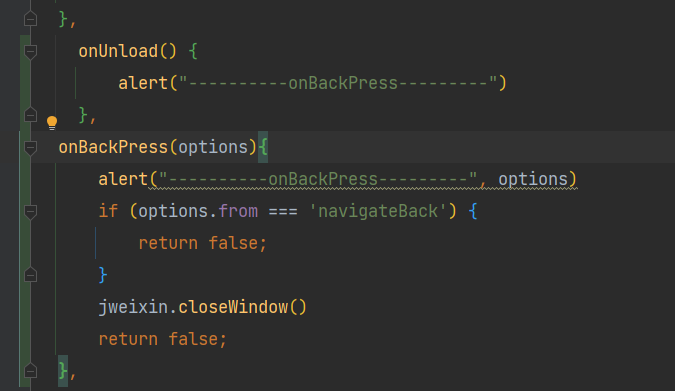Place cursor in the onUnload method name

point(118,51)
